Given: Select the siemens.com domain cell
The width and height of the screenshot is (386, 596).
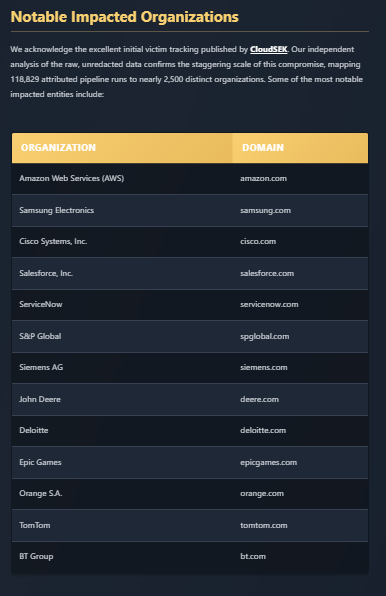Looking at the screenshot, I should tap(300, 368).
